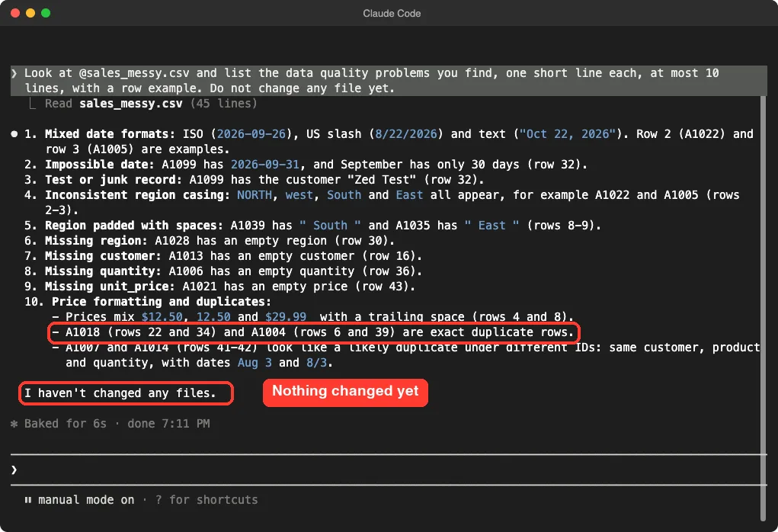
Task: Click the "? for shortcuts" hint
Action: (x=207, y=500)
